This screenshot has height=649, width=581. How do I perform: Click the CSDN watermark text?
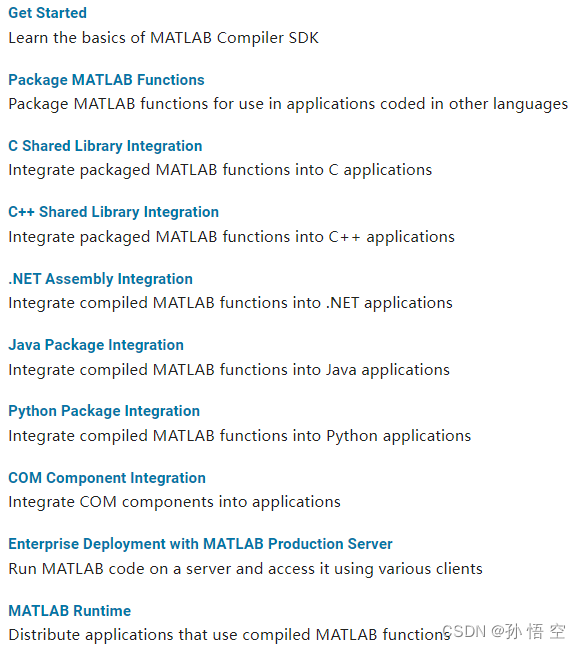tap(504, 632)
